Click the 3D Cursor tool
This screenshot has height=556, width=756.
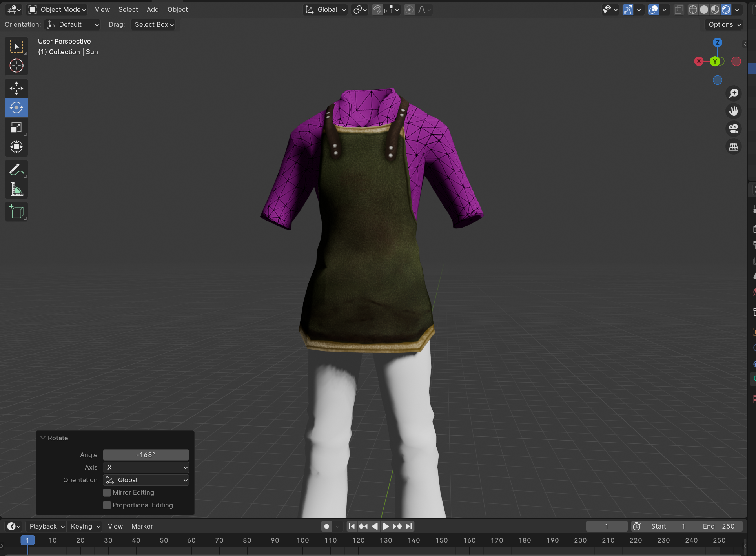tap(16, 66)
